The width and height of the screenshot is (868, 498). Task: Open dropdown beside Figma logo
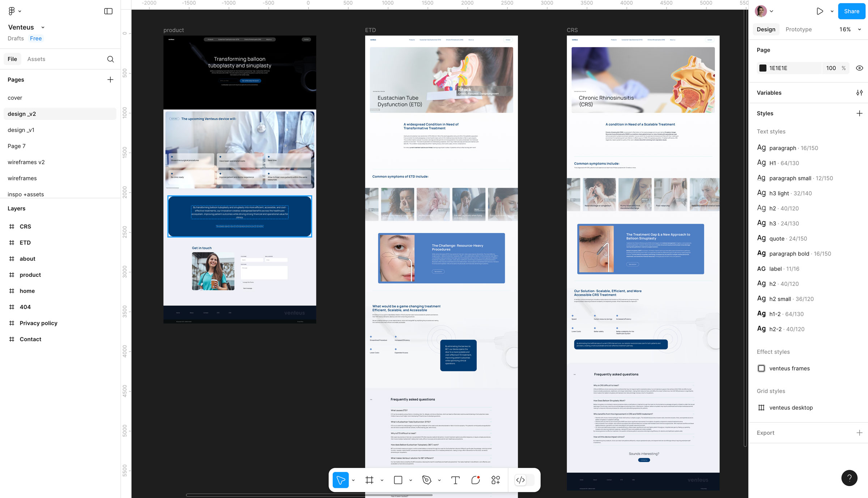pyautogui.click(x=20, y=11)
